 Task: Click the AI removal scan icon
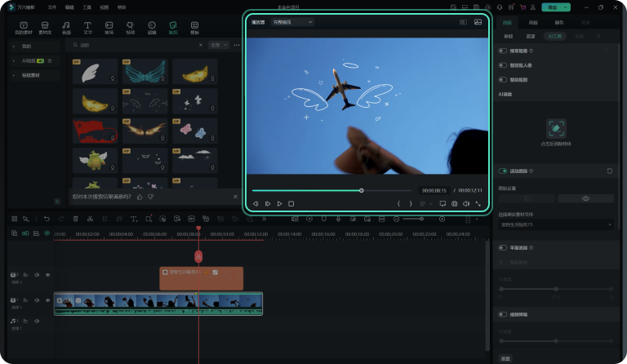pyautogui.click(x=556, y=128)
